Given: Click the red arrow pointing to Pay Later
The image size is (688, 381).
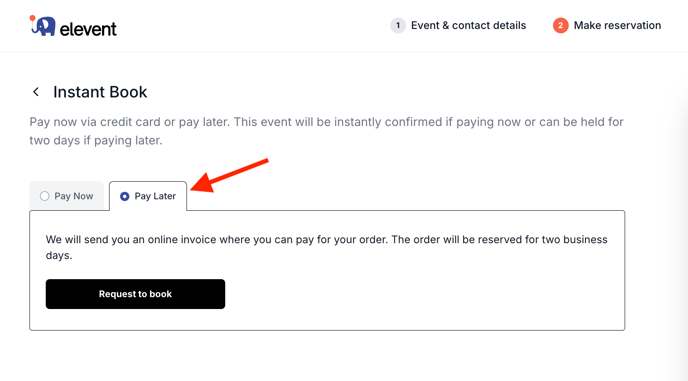Looking at the screenshot, I should tap(229, 175).
